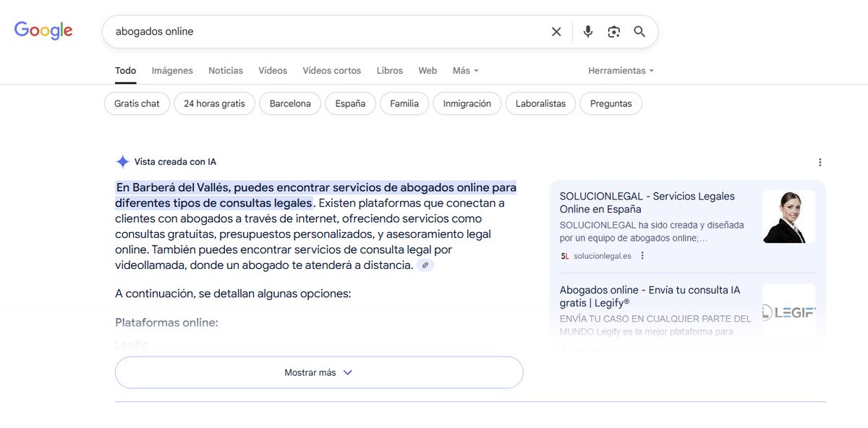Open the source link chip after the paragraph
The image size is (868, 428).
coord(425,265)
